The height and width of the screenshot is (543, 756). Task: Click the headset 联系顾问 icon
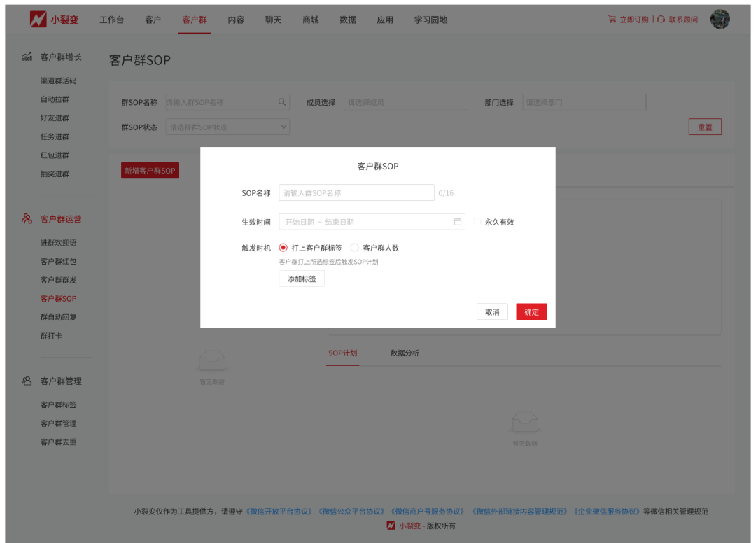(661, 20)
